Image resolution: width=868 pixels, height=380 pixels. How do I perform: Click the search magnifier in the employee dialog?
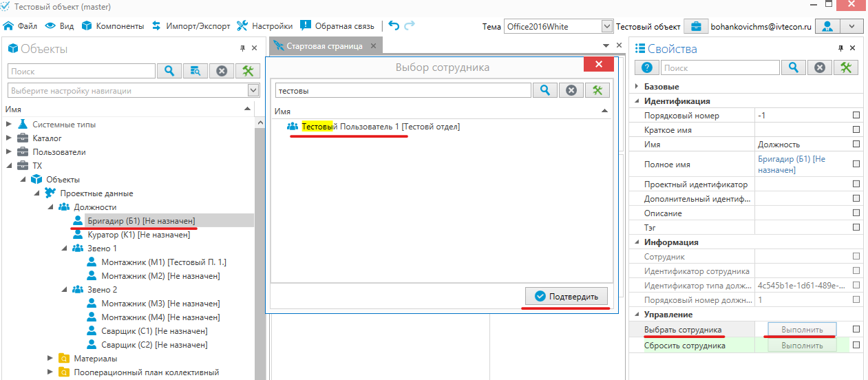(544, 90)
